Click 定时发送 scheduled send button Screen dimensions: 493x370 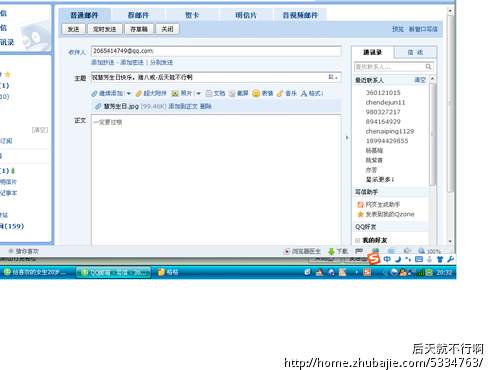(105, 29)
